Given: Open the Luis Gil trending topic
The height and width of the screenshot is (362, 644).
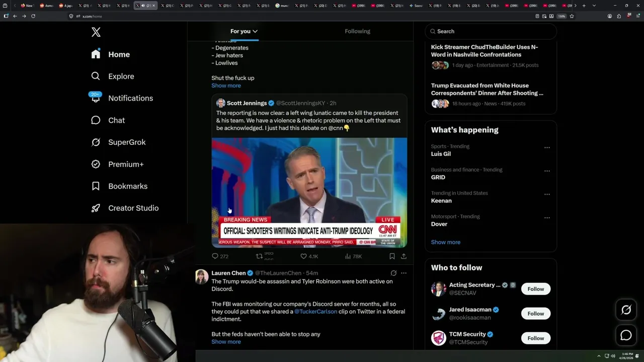Looking at the screenshot, I should tap(441, 154).
